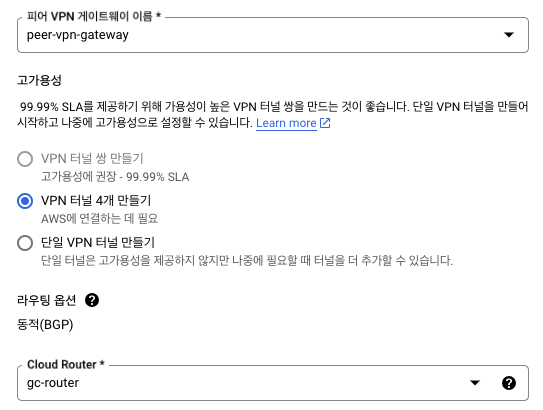Click the 라우팅 옵션 label
This screenshot has height=410, width=543.
[x=46, y=300]
